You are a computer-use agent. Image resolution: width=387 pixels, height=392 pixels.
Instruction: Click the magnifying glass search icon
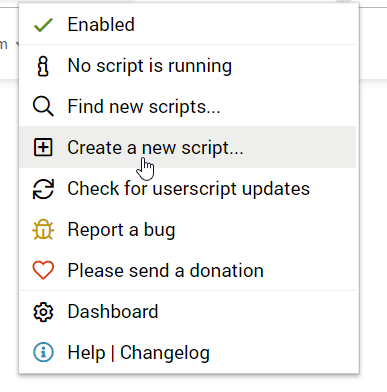tap(43, 107)
